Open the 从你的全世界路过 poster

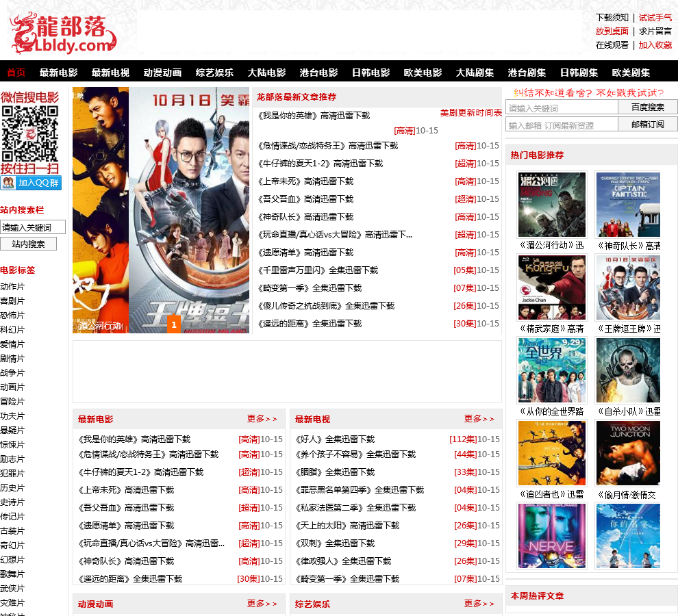552,370
